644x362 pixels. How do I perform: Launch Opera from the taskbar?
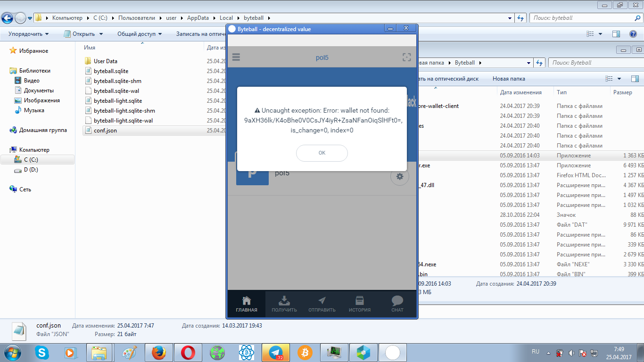click(x=188, y=352)
